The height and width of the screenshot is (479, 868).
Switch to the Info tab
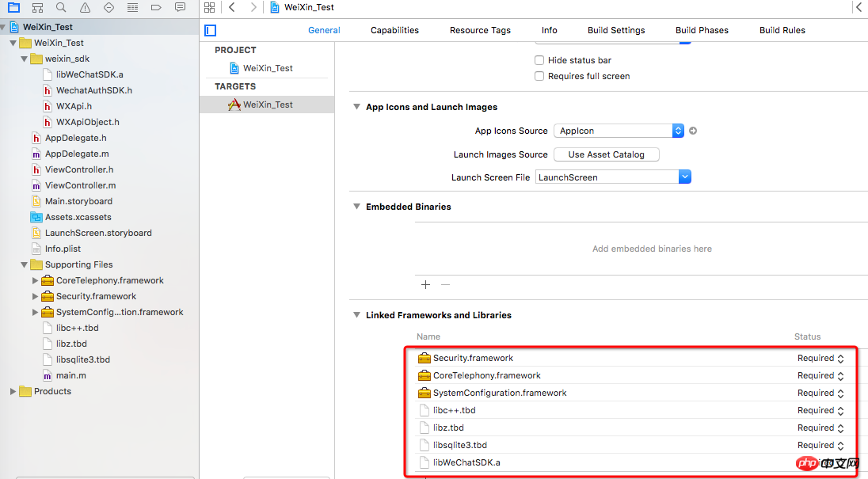549,30
